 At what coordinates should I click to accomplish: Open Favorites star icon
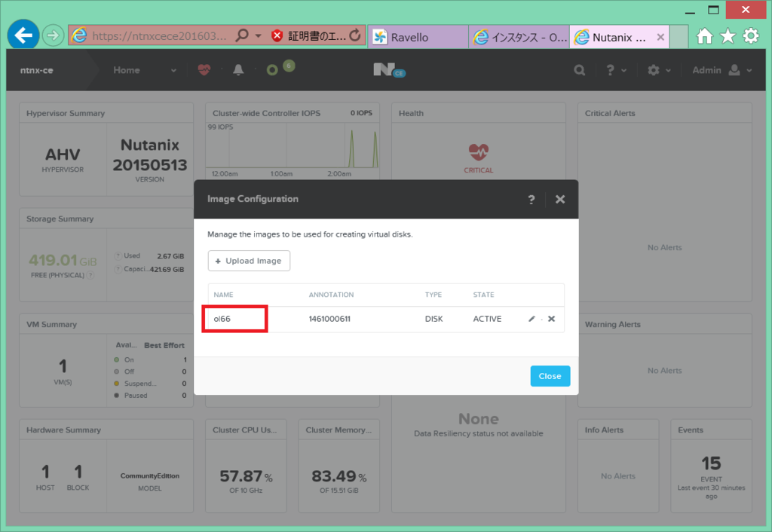click(728, 36)
